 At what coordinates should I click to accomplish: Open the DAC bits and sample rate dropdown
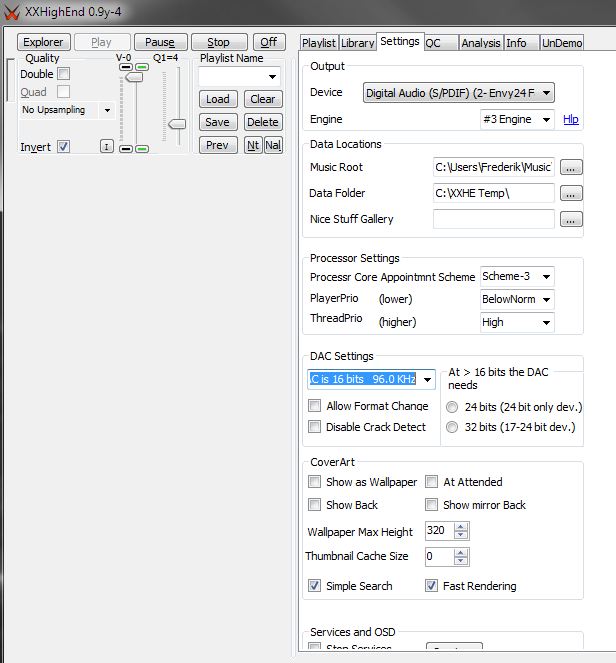427,379
